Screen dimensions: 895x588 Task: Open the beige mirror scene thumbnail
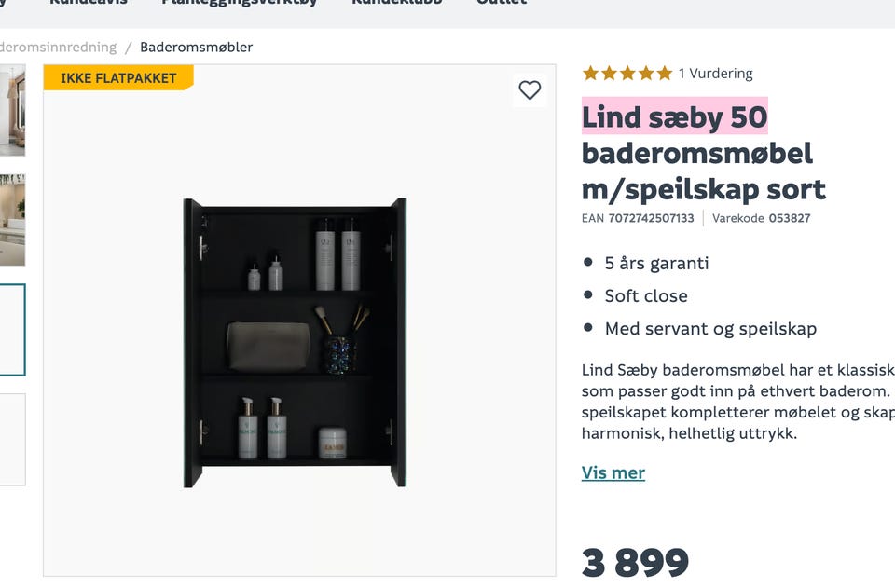(12, 110)
